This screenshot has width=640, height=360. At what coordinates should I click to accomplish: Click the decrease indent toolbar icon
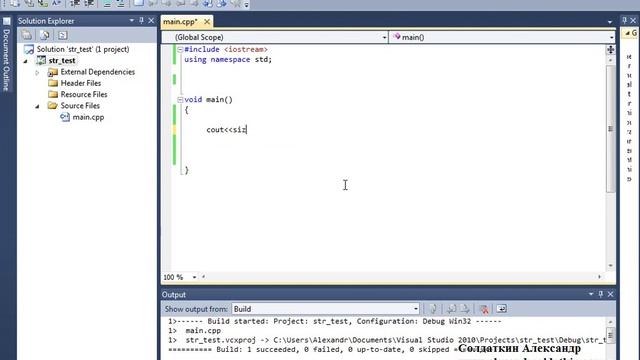coord(75,4)
